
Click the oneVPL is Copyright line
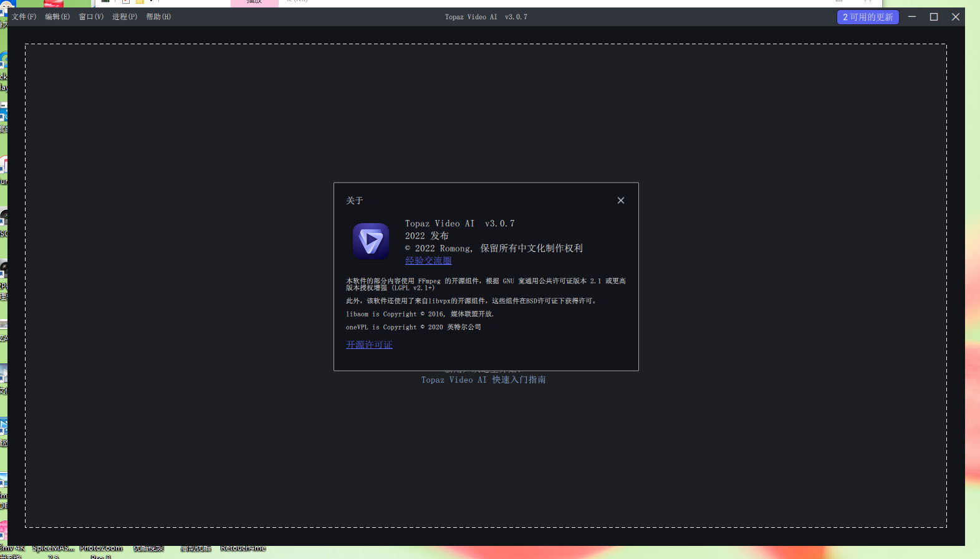click(x=413, y=327)
